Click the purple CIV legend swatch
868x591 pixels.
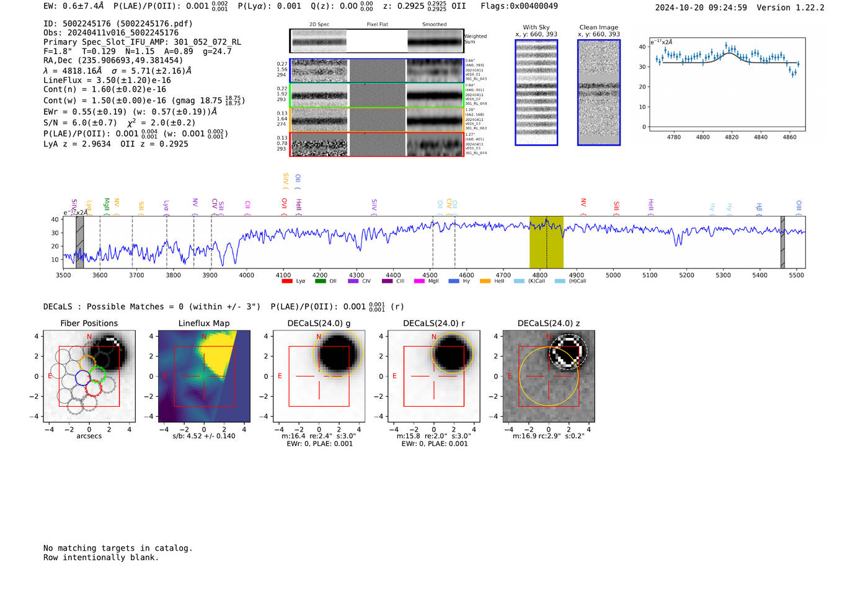[353, 282]
